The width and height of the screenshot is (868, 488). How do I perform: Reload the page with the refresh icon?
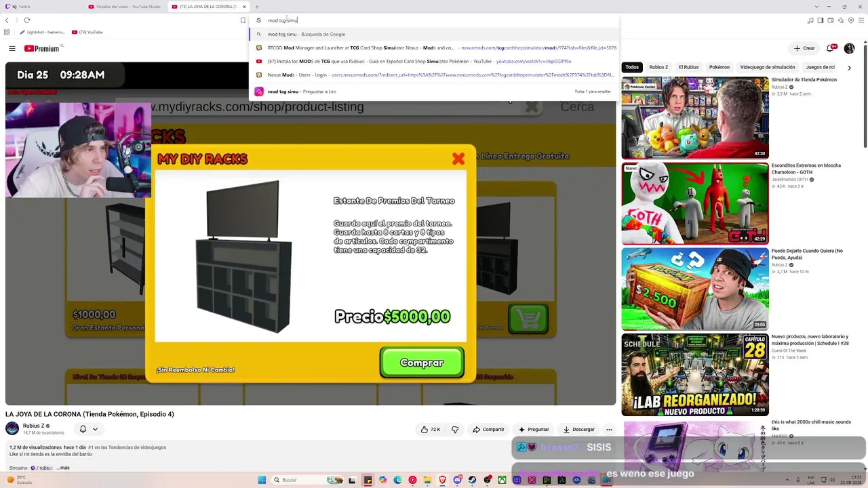coord(27,20)
